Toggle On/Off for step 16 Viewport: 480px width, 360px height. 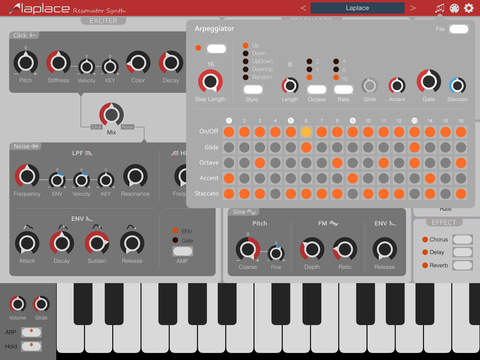pyautogui.click(x=461, y=132)
